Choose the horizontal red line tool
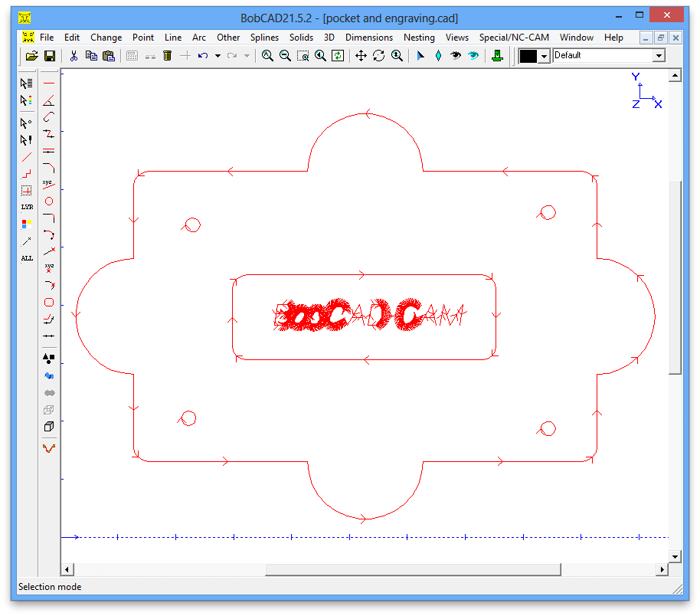The image size is (700, 616). pyautogui.click(x=49, y=83)
